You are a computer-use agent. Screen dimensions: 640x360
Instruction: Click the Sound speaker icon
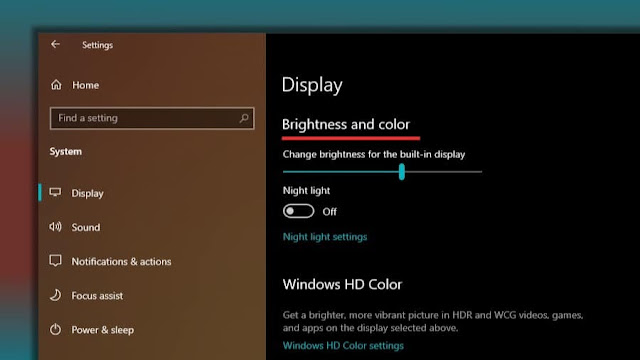[56, 227]
